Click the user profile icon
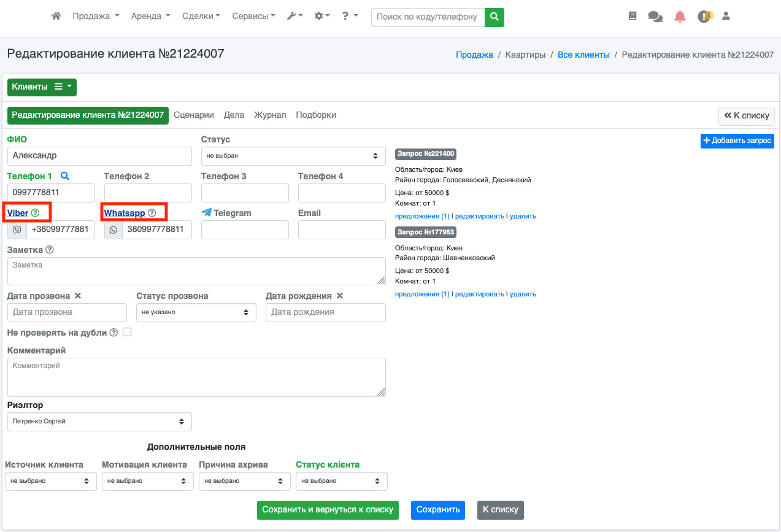 (x=726, y=17)
